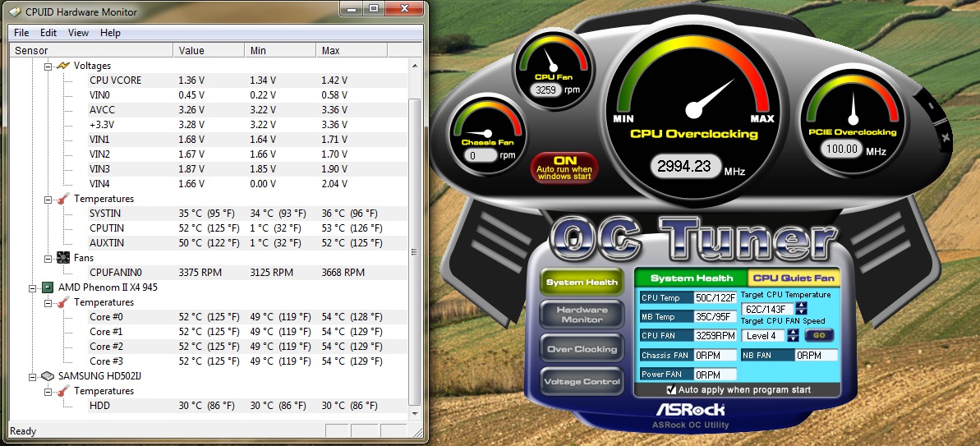Collapse the Temperatures node above Core #0
This screenshot has width=980, height=446.
48,302
